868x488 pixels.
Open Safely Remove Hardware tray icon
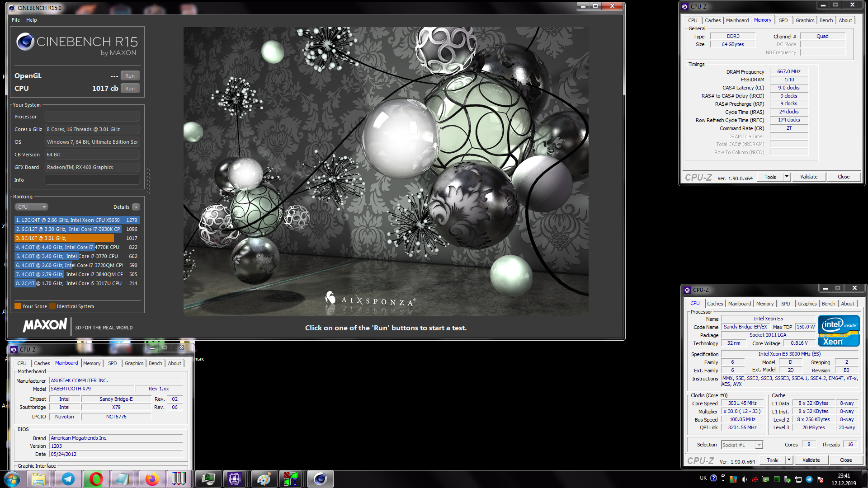[x=788, y=479]
